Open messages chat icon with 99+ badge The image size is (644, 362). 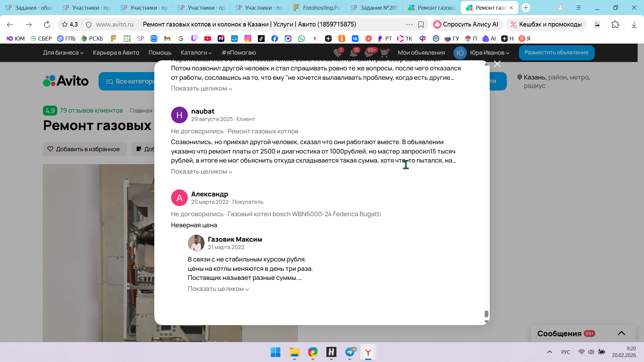tap(369, 53)
